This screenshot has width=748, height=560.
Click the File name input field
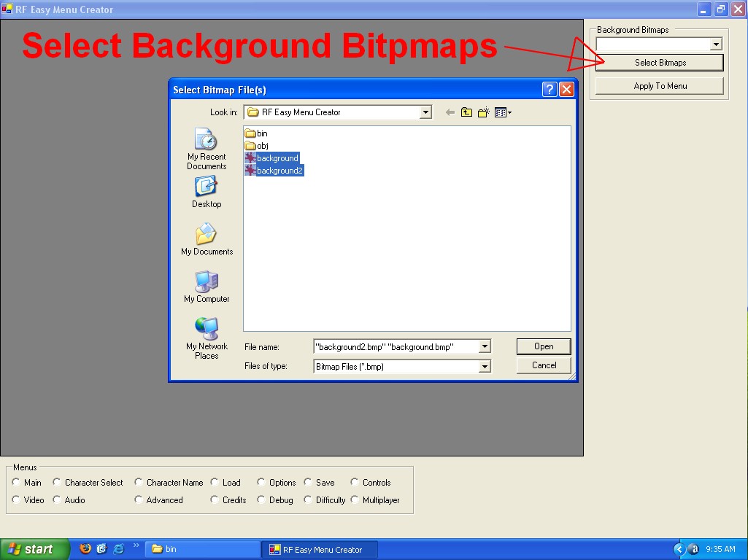coord(395,347)
